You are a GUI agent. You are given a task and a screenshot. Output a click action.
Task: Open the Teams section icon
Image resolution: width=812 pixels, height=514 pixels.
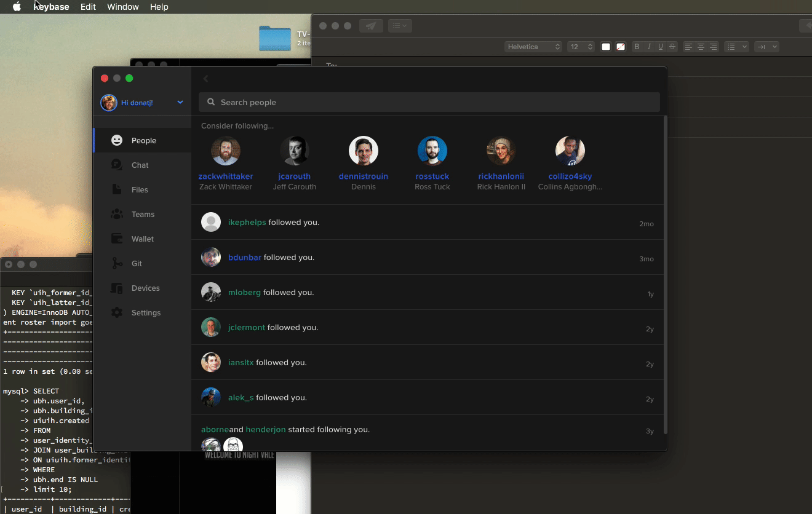(x=117, y=214)
